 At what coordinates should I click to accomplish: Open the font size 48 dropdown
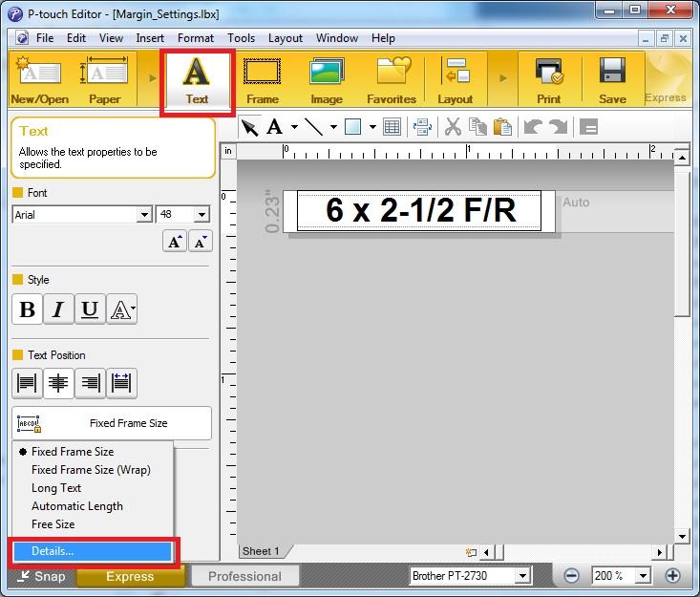(x=201, y=216)
